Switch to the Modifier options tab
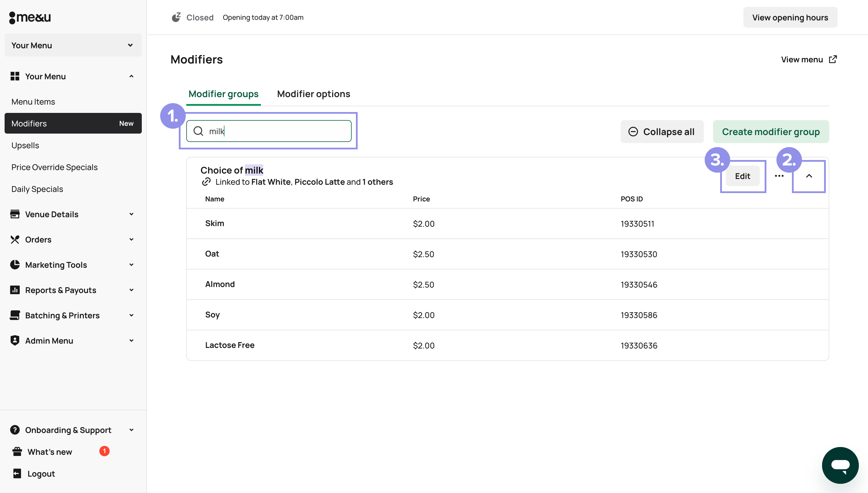This screenshot has height=493, width=868. pyautogui.click(x=313, y=94)
